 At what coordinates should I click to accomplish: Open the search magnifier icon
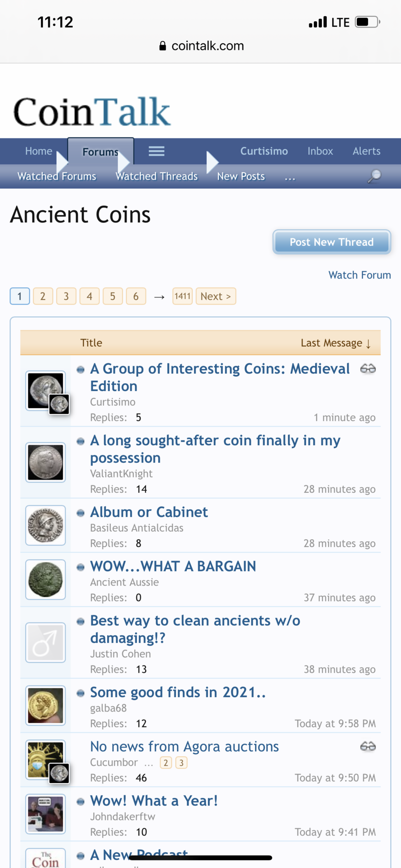[x=374, y=176]
